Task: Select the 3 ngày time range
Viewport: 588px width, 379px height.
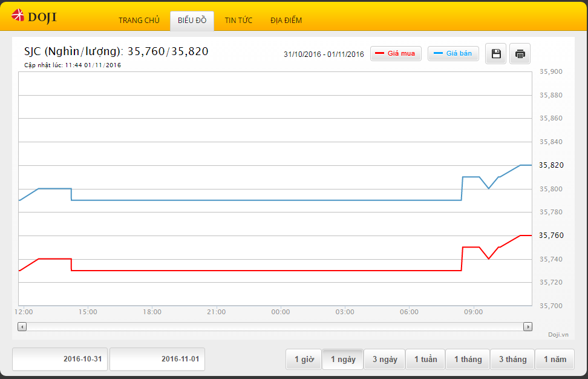Action: (x=385, y=359)
